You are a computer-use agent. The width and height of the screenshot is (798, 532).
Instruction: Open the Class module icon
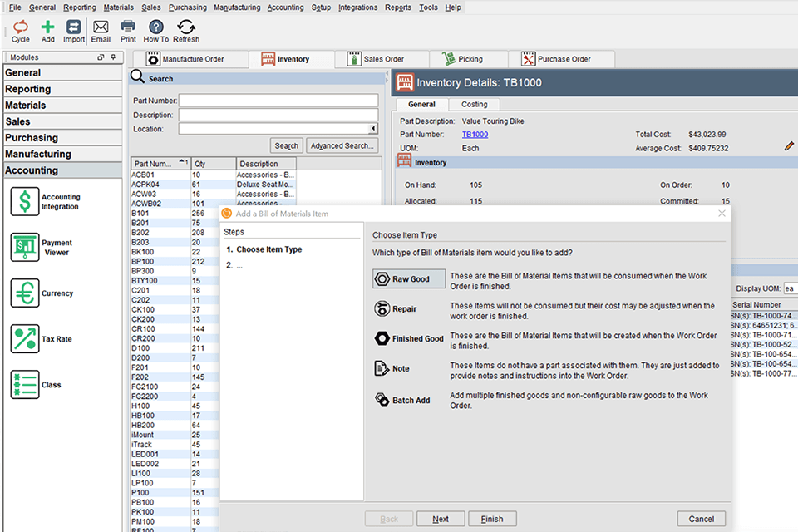tap(25, 385)
